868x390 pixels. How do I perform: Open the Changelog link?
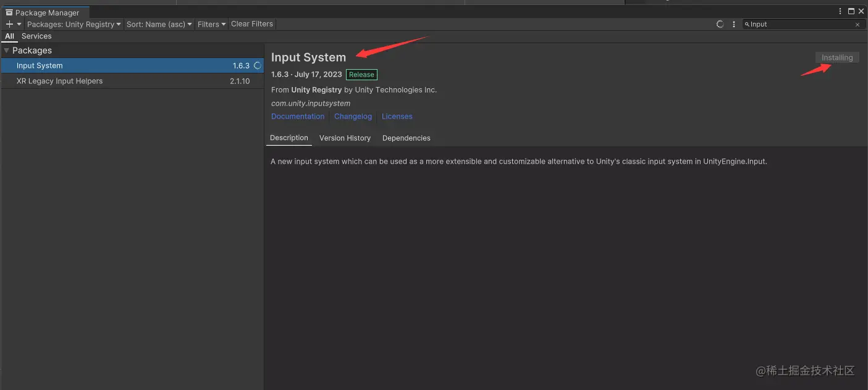pyautogui.click(x=353, y=117)
